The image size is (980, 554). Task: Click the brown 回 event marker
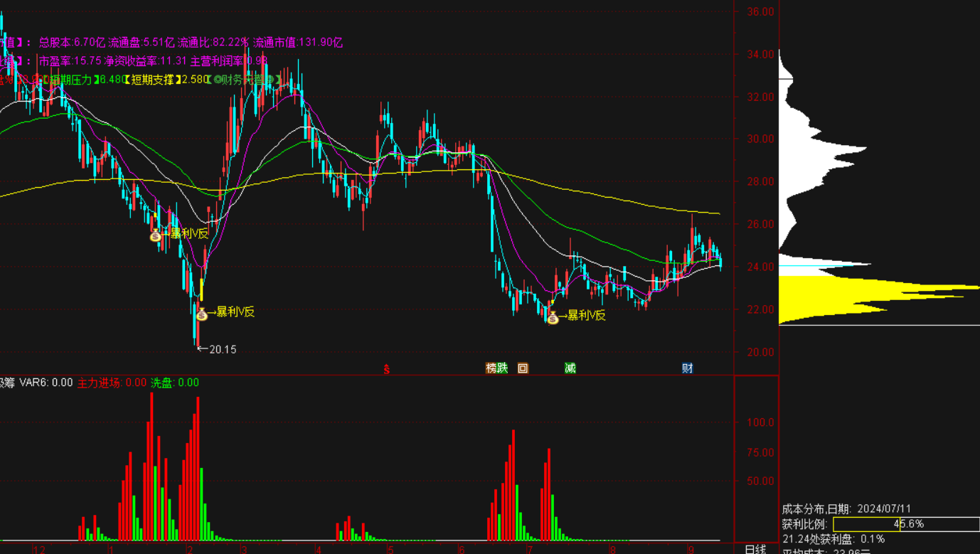click(523, 368)
